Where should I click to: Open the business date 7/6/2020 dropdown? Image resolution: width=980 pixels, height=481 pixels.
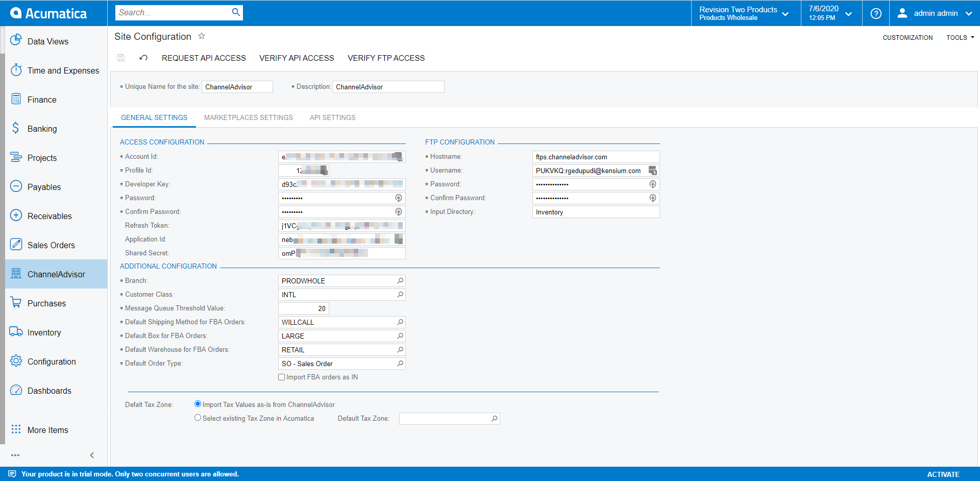click(x=830, y=13)
